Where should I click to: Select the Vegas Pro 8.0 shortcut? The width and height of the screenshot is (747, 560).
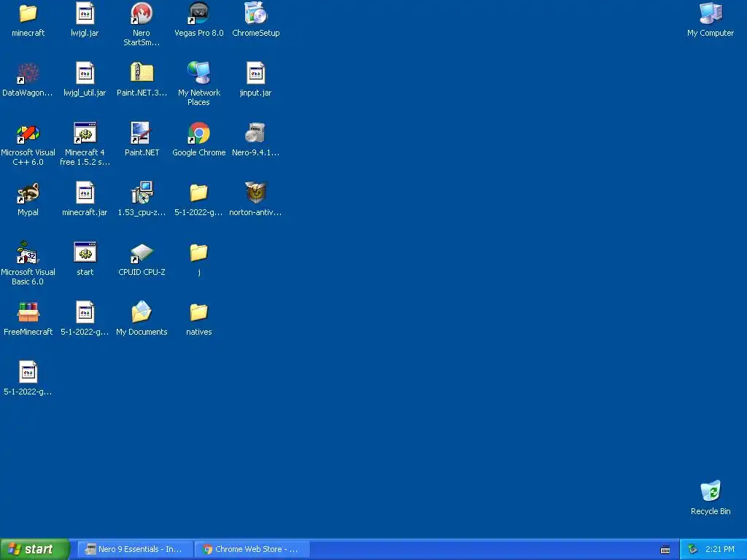pos(198,14)
